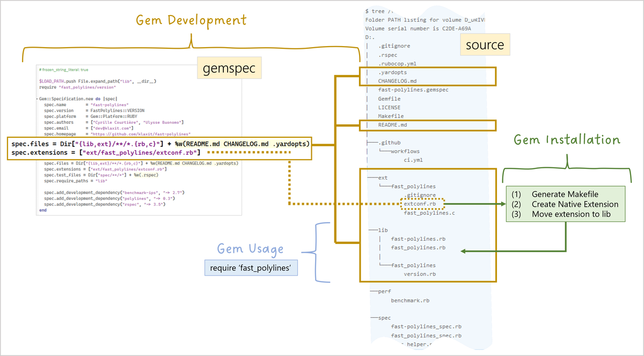Select the highlighted spec.files line

click(159, 144)
